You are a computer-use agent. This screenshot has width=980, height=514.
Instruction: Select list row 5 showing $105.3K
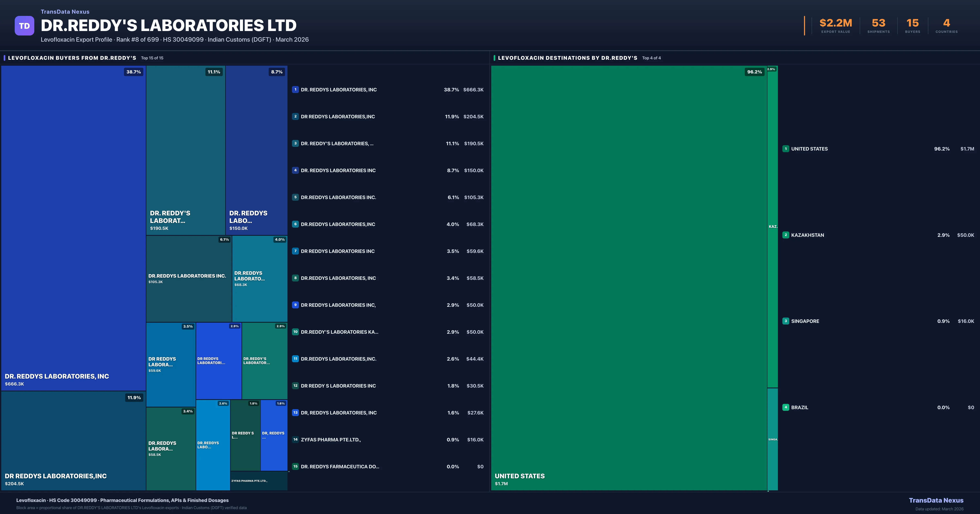388,197
